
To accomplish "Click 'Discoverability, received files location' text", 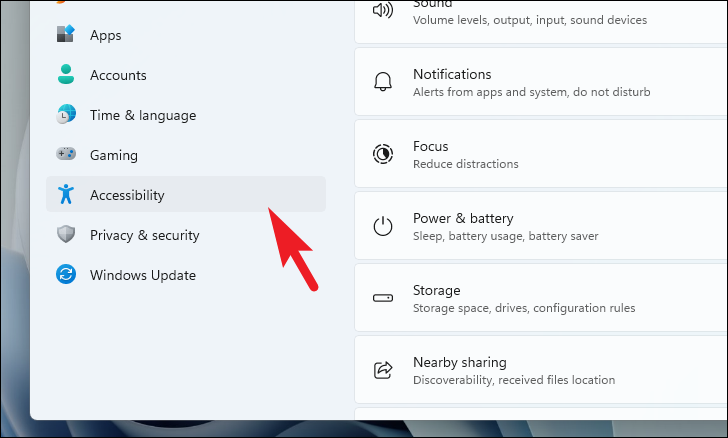I will point(514,380).
